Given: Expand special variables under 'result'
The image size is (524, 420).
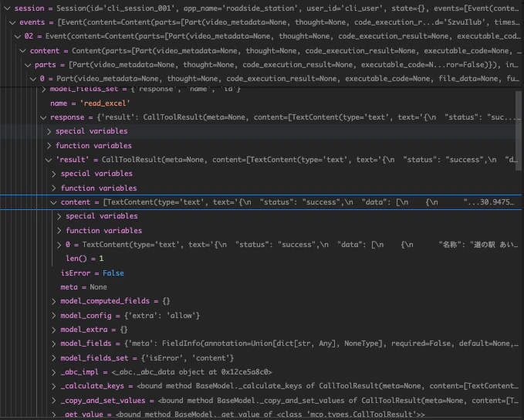Looking at the screenshot, I should point(54,174).
